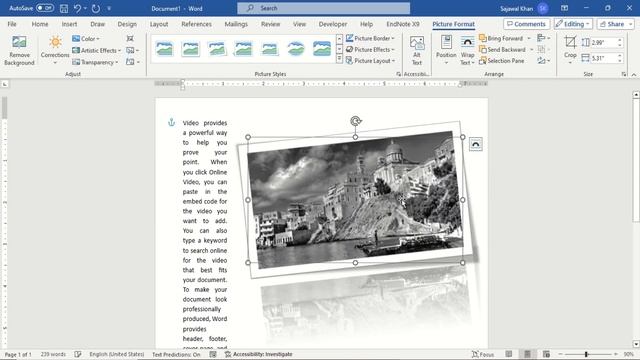This screenshot has width=640, height=360.
Task: Open the File tab
Action: point(12,24)
